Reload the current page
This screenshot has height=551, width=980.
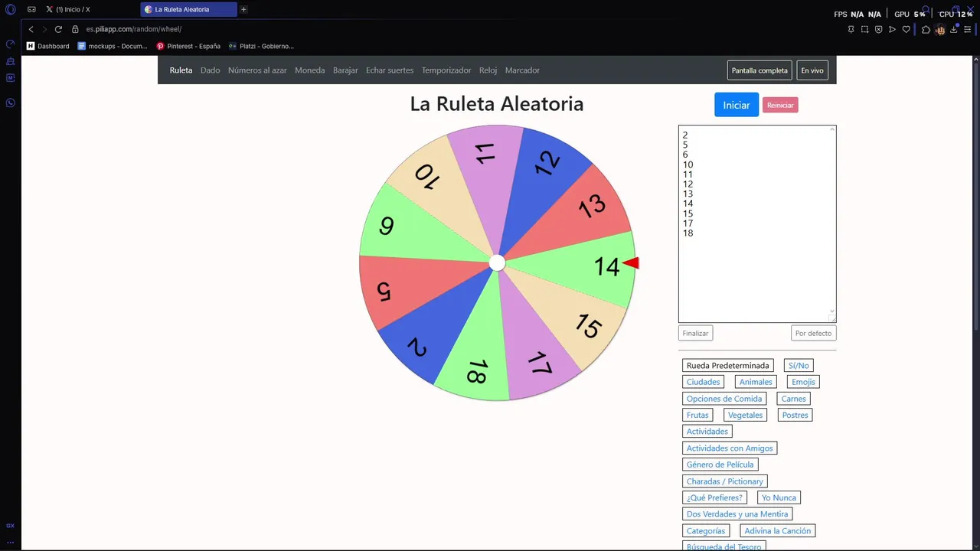tap(58, 29)
